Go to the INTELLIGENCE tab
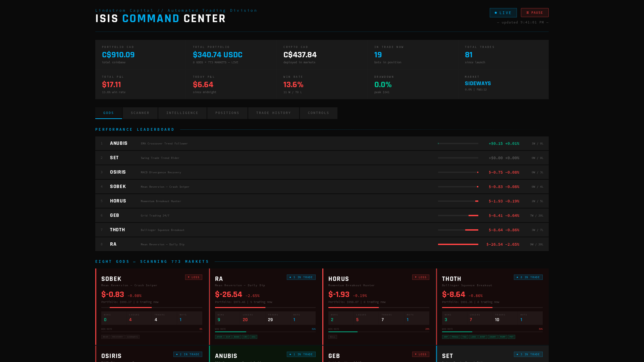Screen dimensions: 644x362 coord(182,113)
